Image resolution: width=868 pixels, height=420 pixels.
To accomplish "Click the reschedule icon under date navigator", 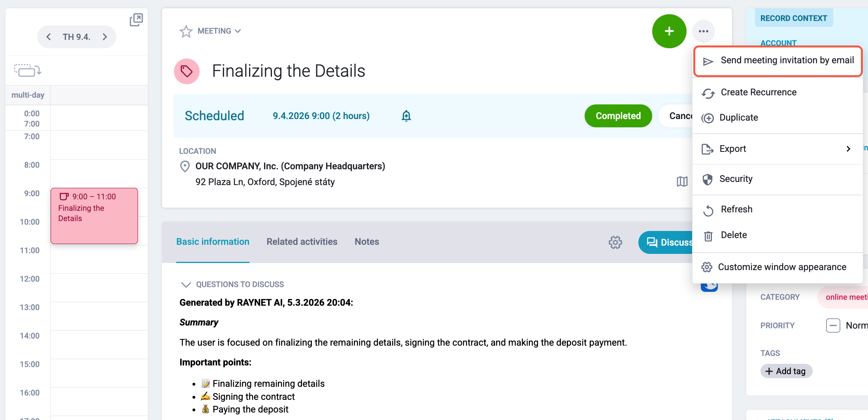I will 28,70.
